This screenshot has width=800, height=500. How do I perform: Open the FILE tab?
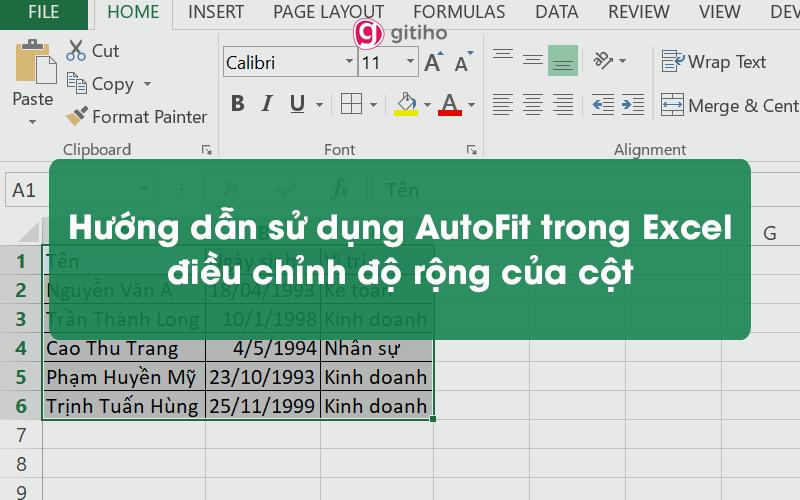43,12
